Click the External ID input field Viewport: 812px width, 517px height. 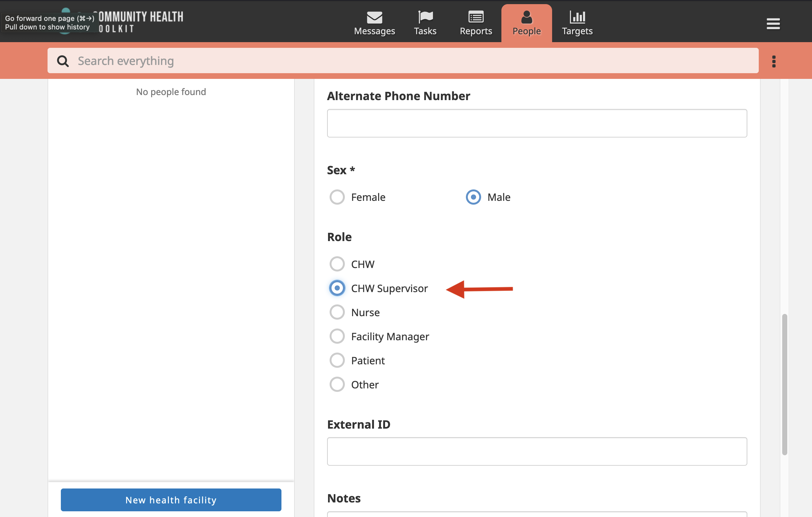[537, 451]
